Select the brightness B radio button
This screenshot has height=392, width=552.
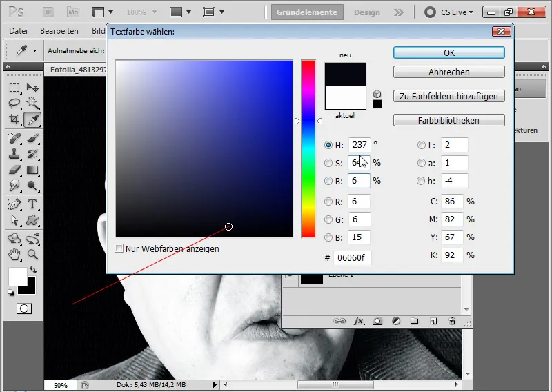(x=328, y=181)
